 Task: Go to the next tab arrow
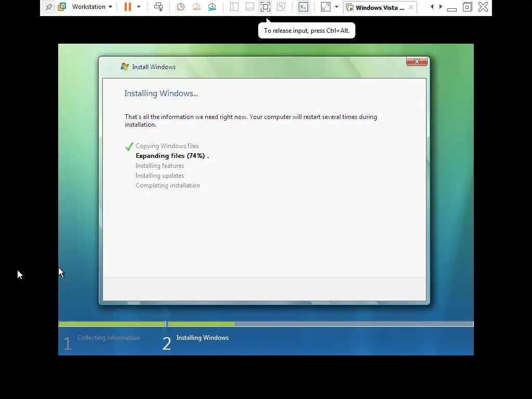pyautogui.click(x=441, y=7)
